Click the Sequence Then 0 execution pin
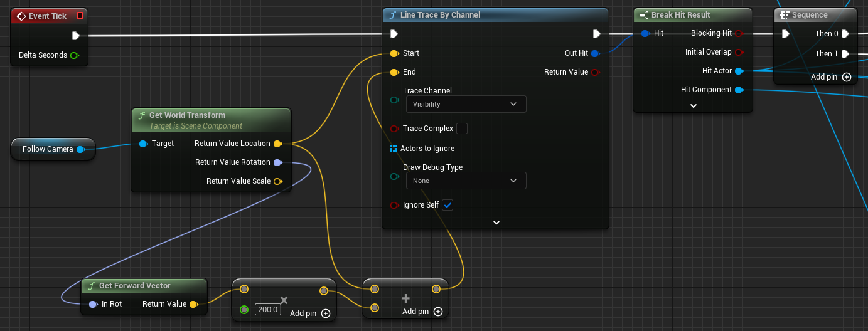The width and height of the screenshot is (868, 331). [x=845, y=34]
